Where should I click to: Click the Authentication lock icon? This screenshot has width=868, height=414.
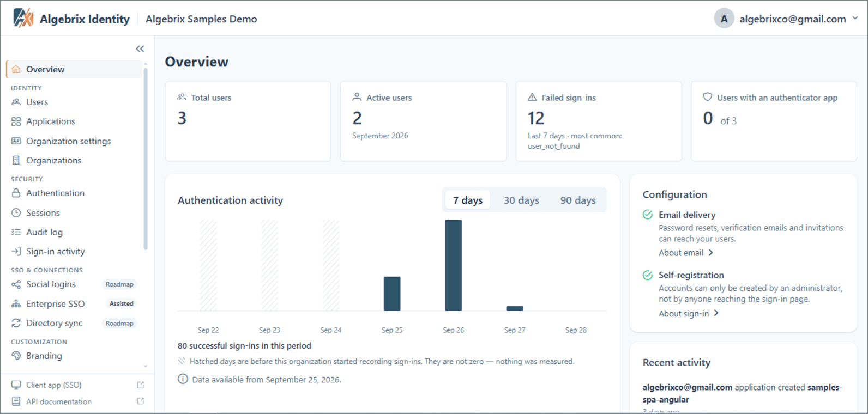click(16, 193)
